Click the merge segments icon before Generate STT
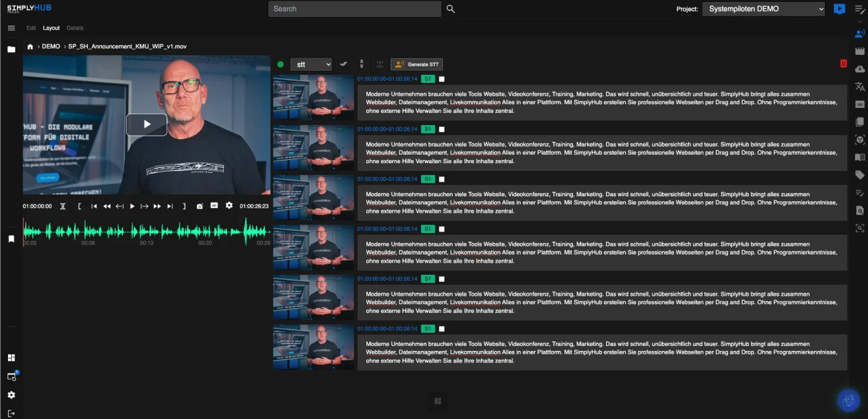 tap(380, 64)
